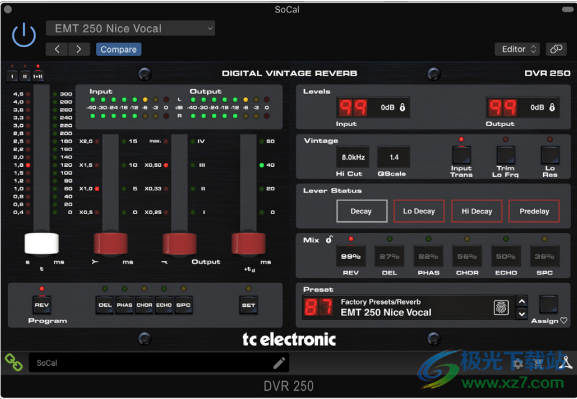Click the PHAS mix 82% display
577x399 pixels.
428,256
